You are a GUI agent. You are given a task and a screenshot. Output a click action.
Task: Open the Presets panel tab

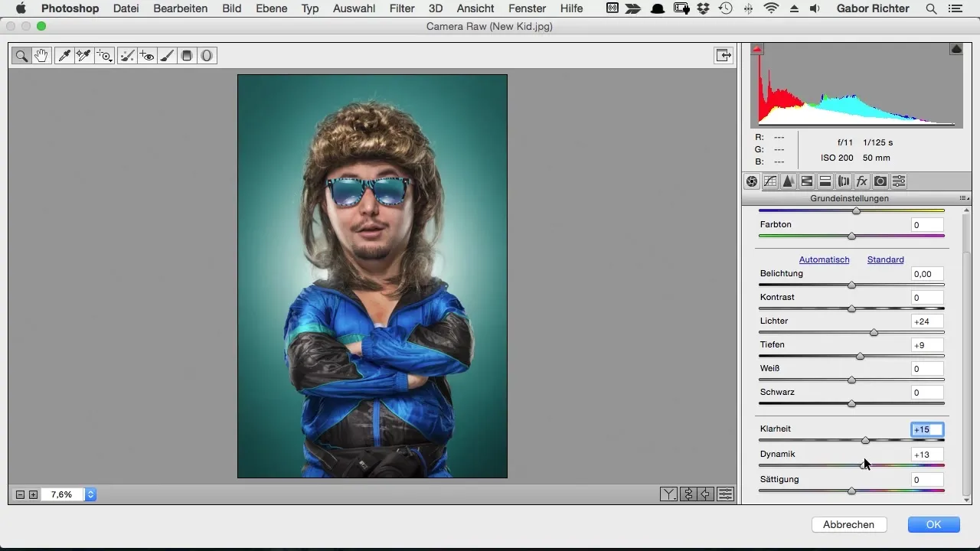tap(899, 181)
